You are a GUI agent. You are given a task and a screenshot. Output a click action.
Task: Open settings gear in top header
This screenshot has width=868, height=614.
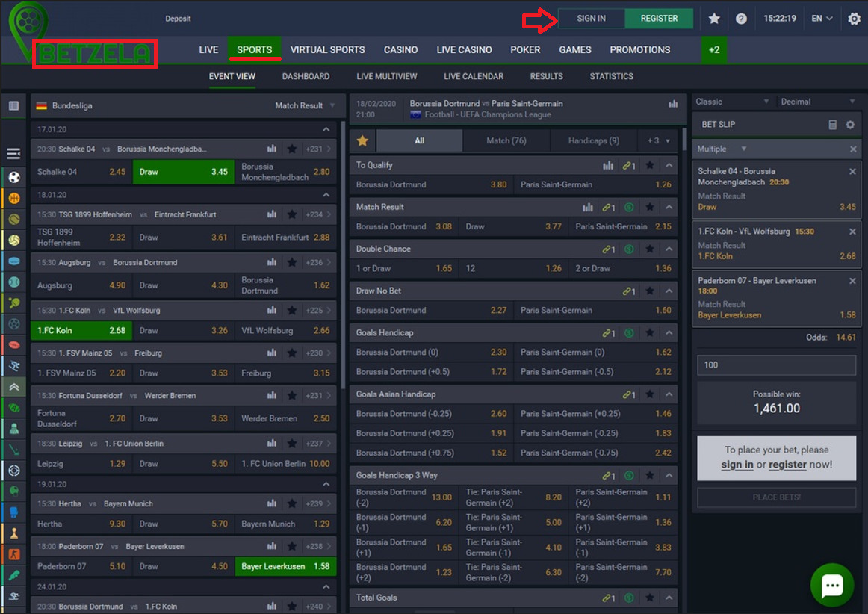click(x=854, y=19)
